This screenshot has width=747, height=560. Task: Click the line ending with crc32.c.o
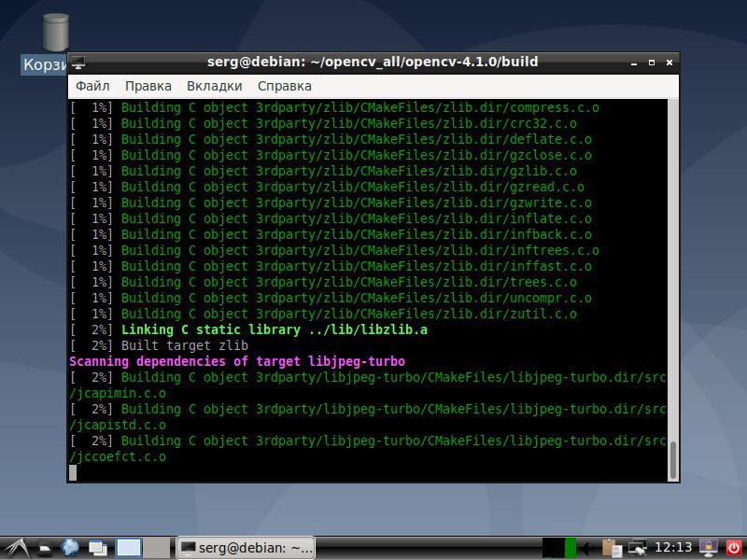tap(323, 123)
